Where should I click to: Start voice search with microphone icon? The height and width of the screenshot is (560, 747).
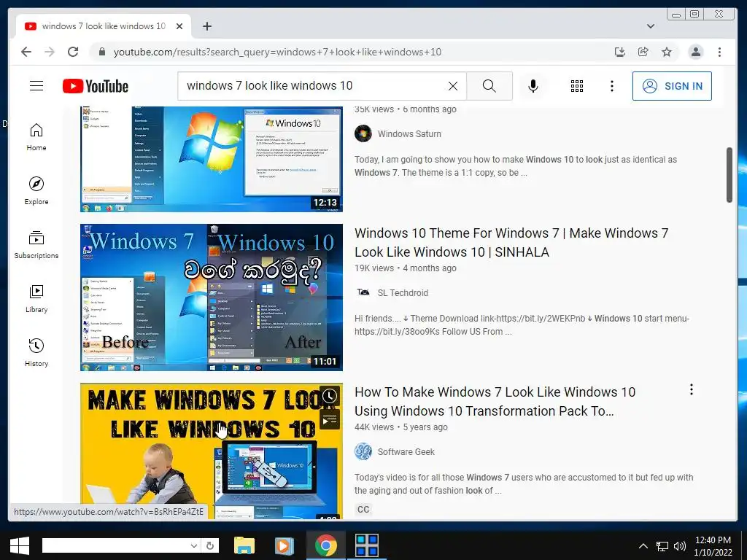tap(533, 86)
